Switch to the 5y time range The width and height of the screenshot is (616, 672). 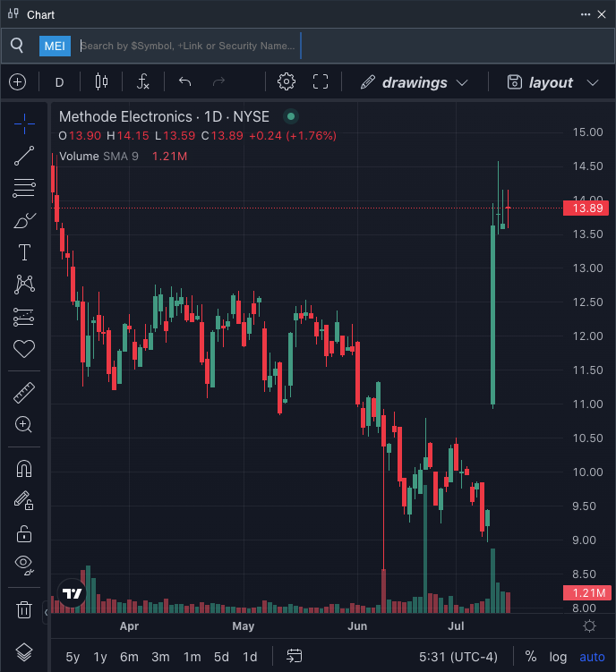coord(73,657)
